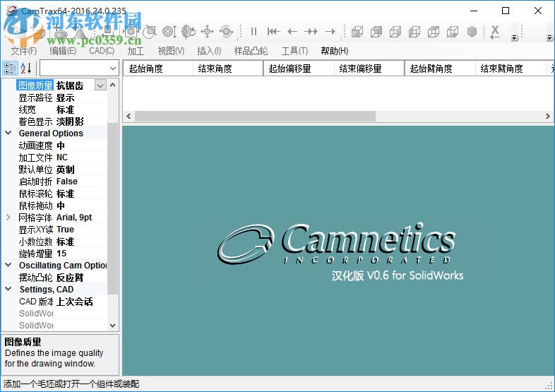Image resolution: width=555 pixels, height=392 pixels.
Task: Select the 着色显示 淡阴影 row
Action: click(x=61, y=121)
